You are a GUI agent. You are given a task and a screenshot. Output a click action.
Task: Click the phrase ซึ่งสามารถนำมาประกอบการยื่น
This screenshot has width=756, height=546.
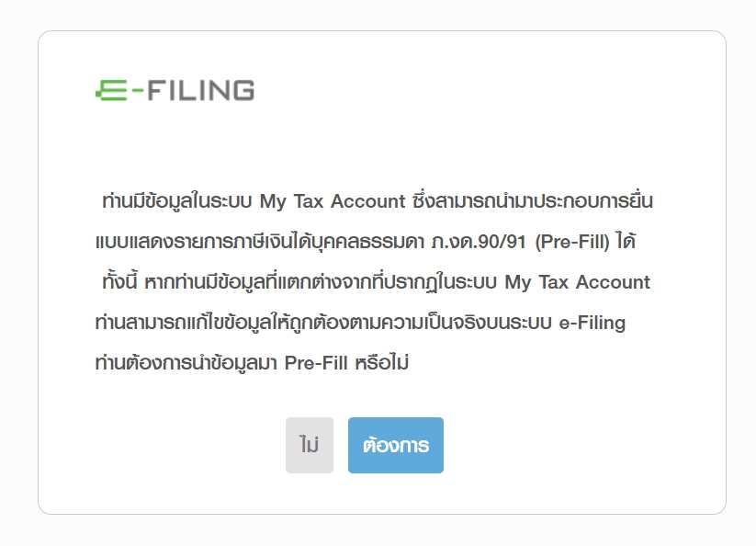534,200
